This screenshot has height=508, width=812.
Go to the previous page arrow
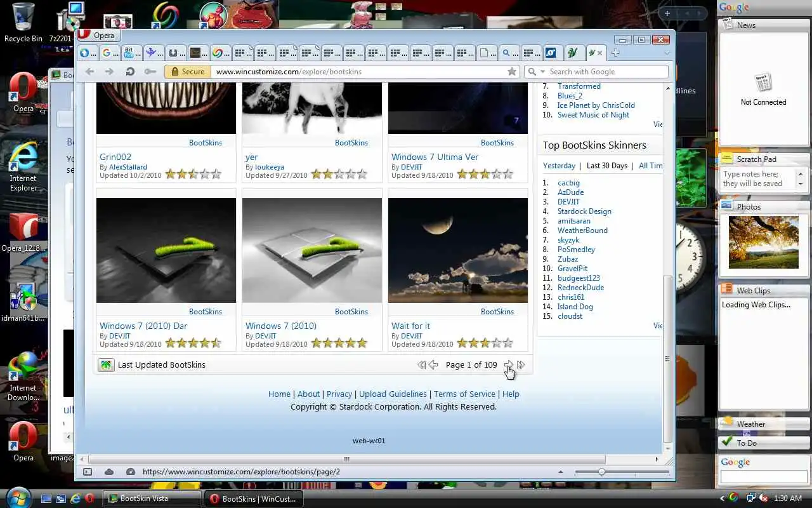pos(433,364)
